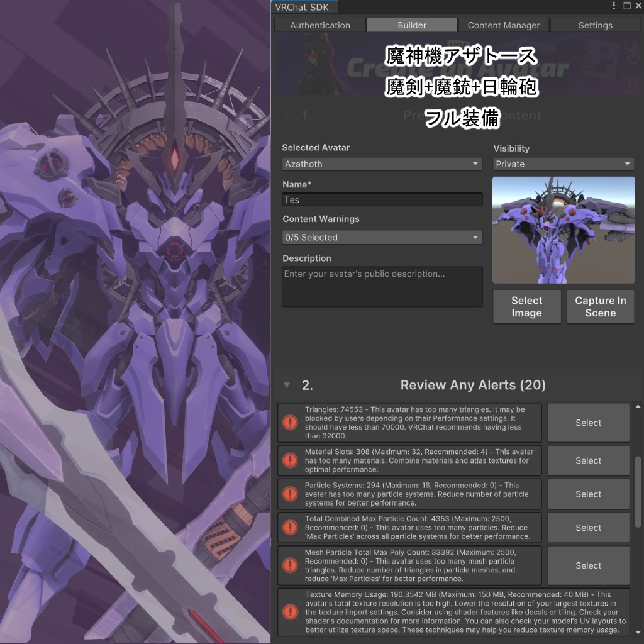Click into the avatar Description text box
Screen dimensions: 644x644
point(382,287)
